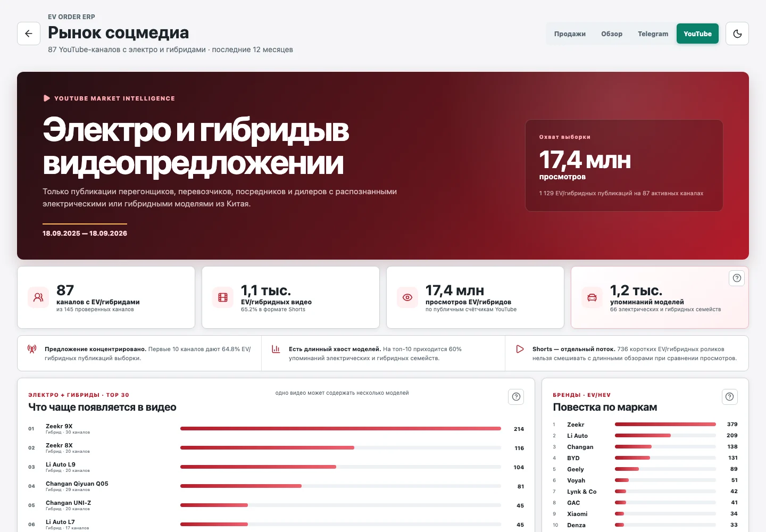Click the Xiaomi brand name
Viewport: 766px width, 532px height.
coord(577,514)
